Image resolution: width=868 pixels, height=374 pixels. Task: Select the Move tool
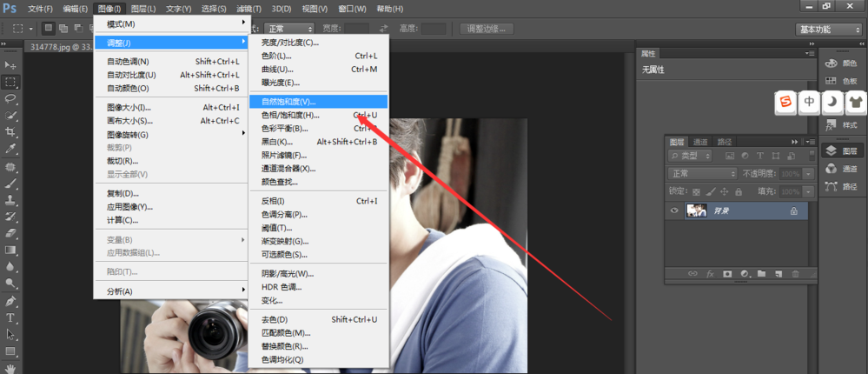click(10, 65)
